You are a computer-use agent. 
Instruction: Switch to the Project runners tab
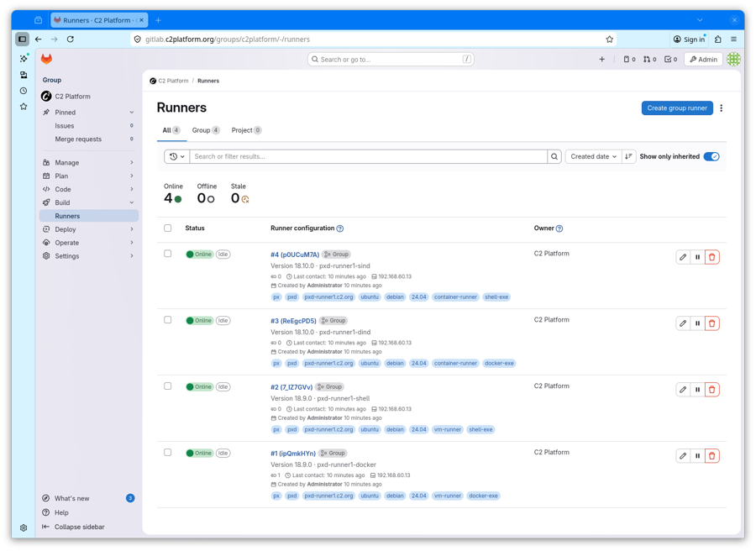pyautogui.click(x=246, y=130)
